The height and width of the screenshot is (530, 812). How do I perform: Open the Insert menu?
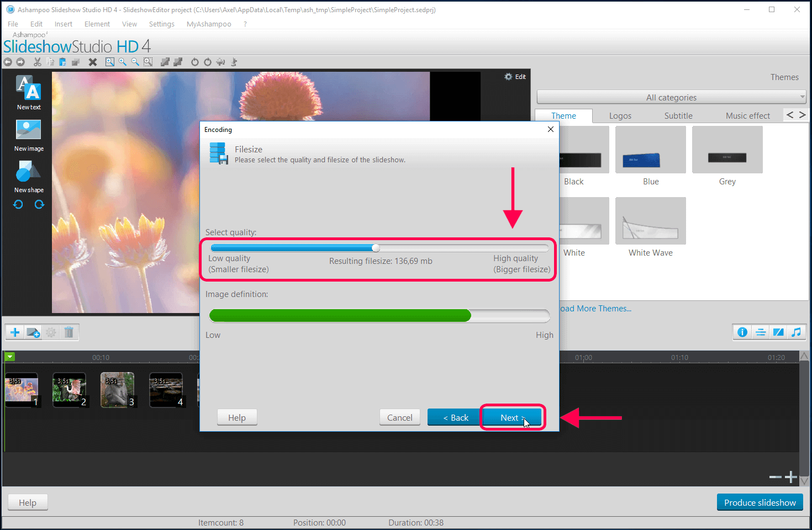[x=64, y=24]
